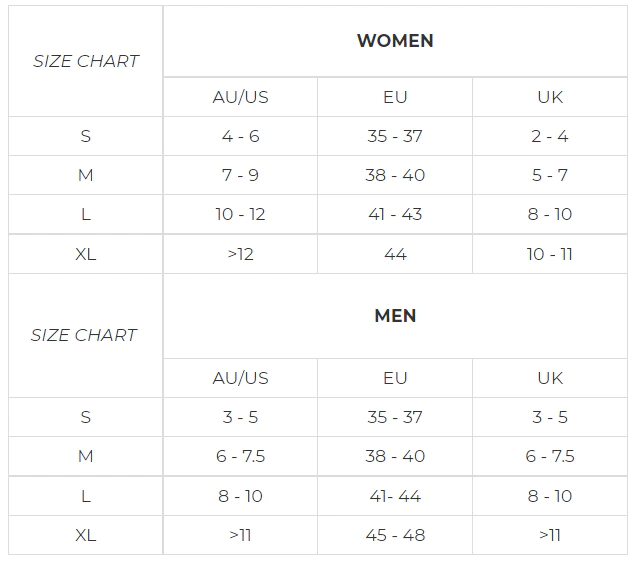The width and height of the screenshot is (641, 571).
Task: Select men's AU/US 3 - 5 cell
Action: click(240, 417)
